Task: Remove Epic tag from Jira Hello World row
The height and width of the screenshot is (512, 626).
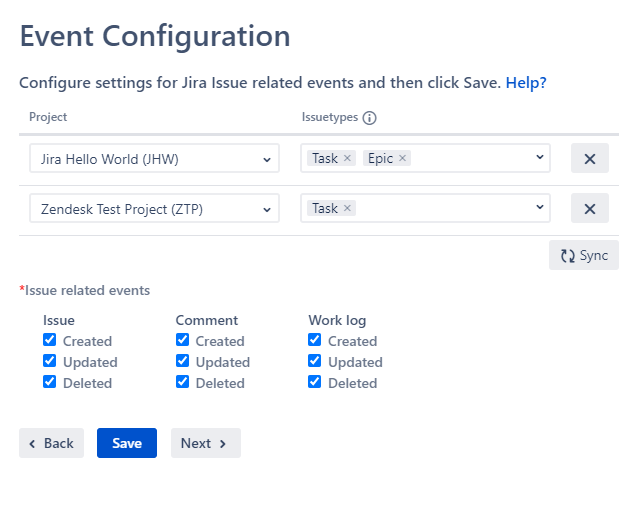Action: (402, 158)
